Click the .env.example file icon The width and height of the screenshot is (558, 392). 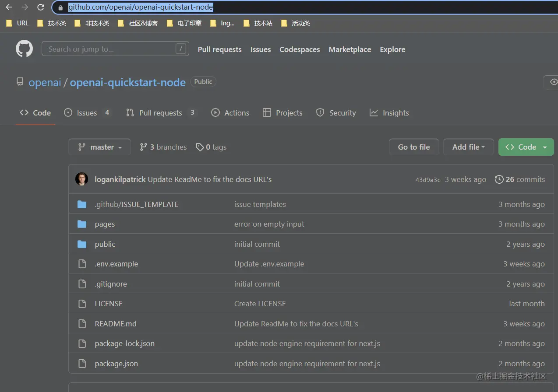click(x=82, y=264)
